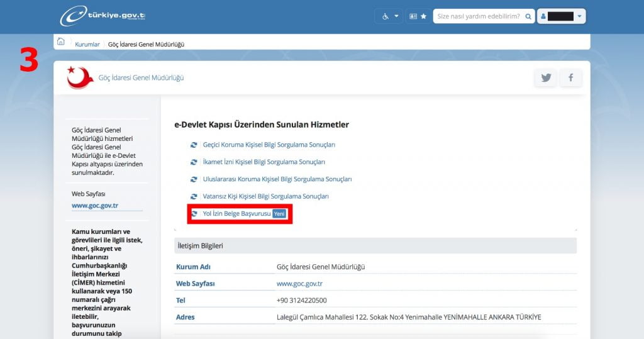Share page via Facebook icon
Image resolution: width=644 pixels, height=339 pixels.
(x=570, y=77)
